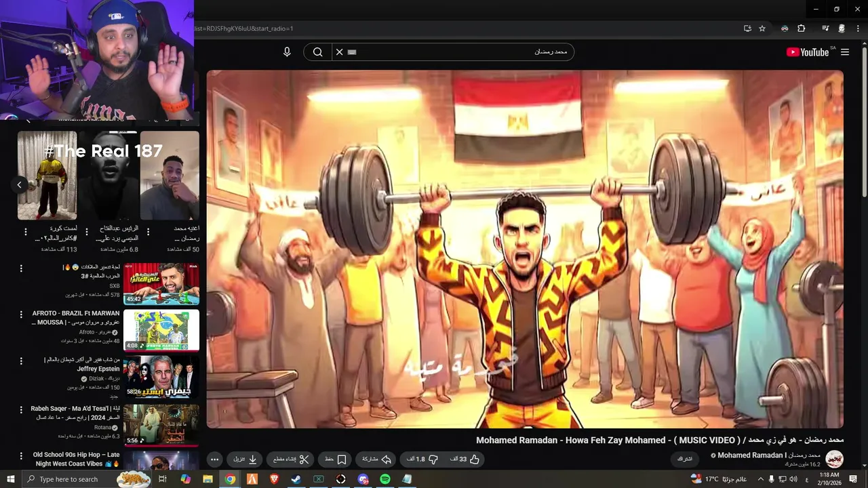Click the voice search microphone icon

point(287,52)
